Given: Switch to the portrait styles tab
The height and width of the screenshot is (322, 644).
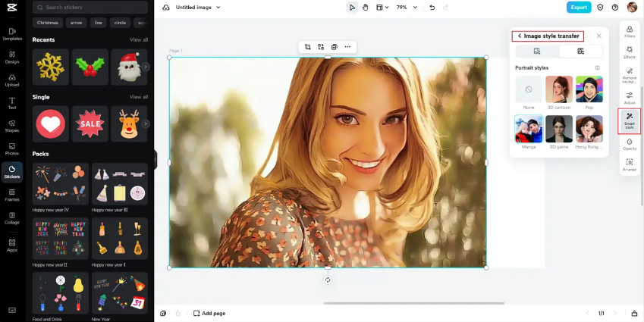Looking at the screenshot, I should pyautogui.click(x=581, y=52).
